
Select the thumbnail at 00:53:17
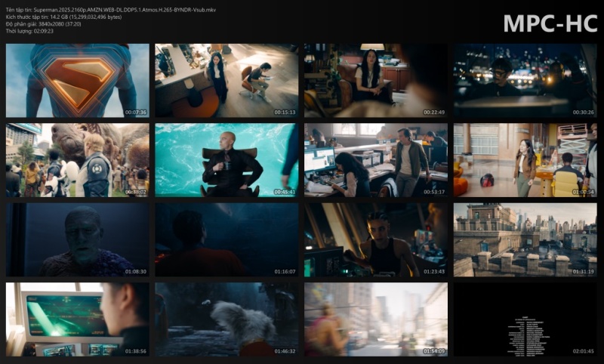pyautogui.click(x=376, y=160)
